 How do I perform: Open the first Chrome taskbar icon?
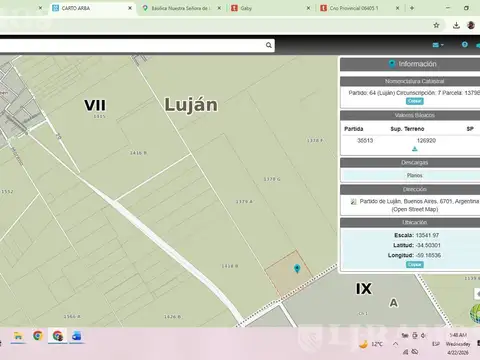coord(38,336)
